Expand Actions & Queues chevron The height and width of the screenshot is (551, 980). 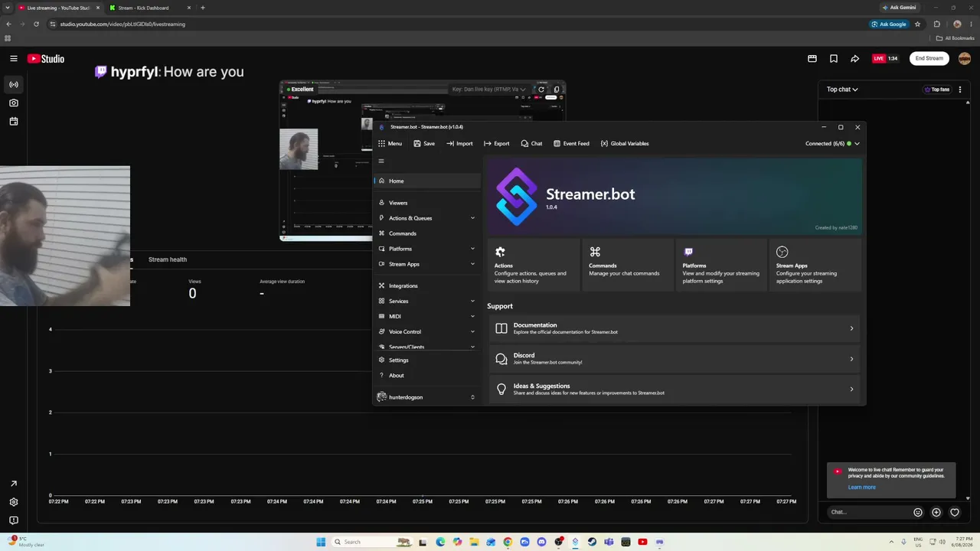point(472,218)
